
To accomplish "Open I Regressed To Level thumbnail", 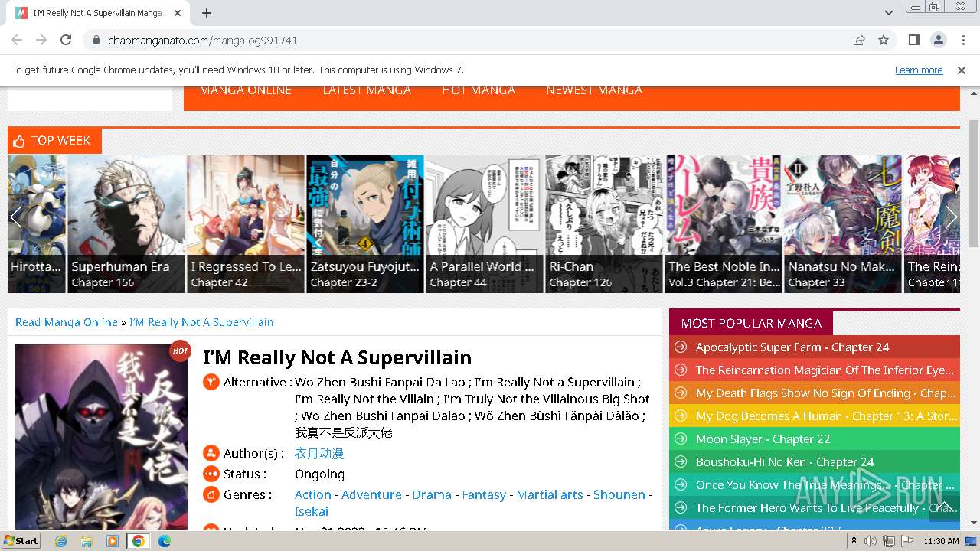I will tap(246, 224).
